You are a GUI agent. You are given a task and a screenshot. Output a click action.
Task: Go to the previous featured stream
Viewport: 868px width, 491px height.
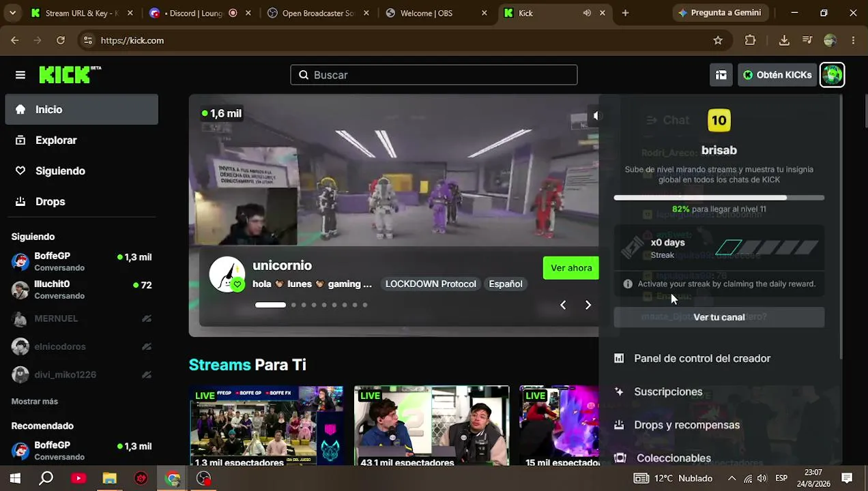click(563, 305)
